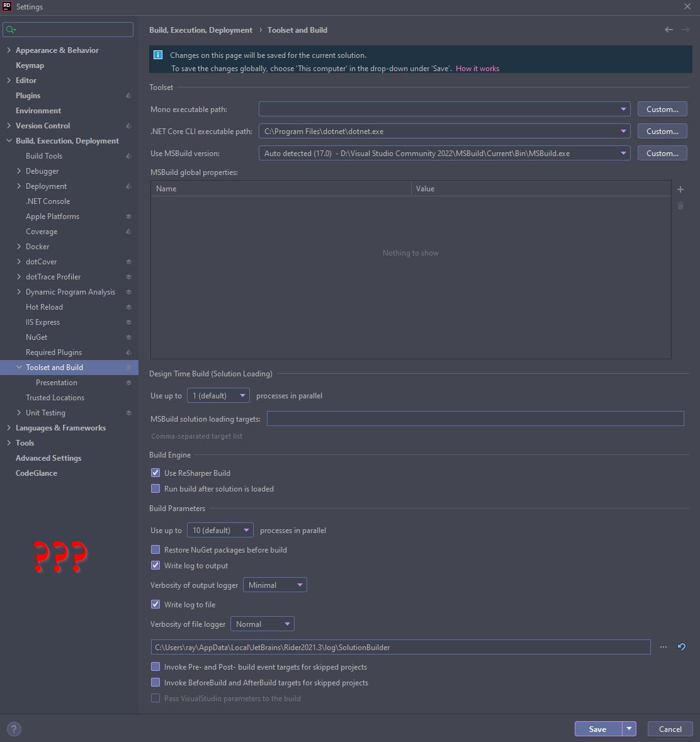
Task: Open the design time parallel processes dropdown
Action: [218, 396]
